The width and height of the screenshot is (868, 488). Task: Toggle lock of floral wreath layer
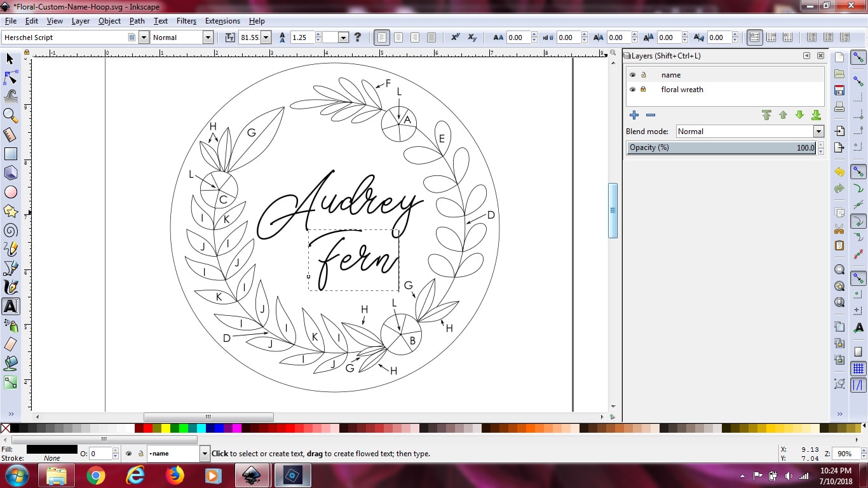643,90
